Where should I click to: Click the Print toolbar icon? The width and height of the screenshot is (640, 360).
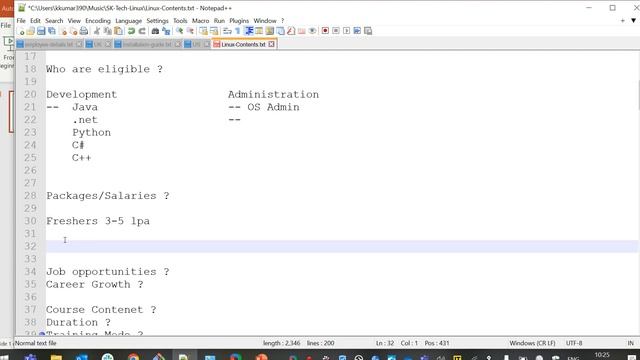[84, 31]
